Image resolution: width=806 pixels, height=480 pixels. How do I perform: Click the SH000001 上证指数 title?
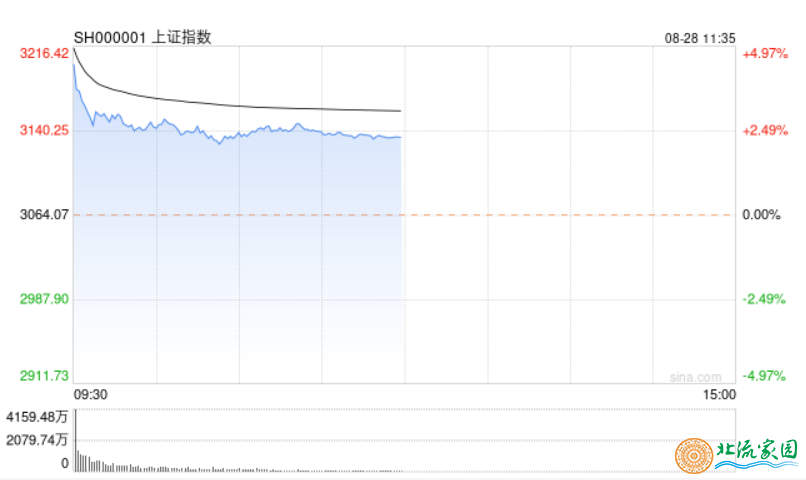142,38
